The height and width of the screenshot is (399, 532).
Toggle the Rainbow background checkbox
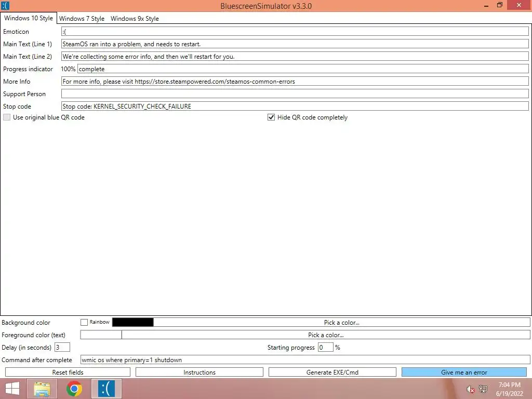(84, 322)
